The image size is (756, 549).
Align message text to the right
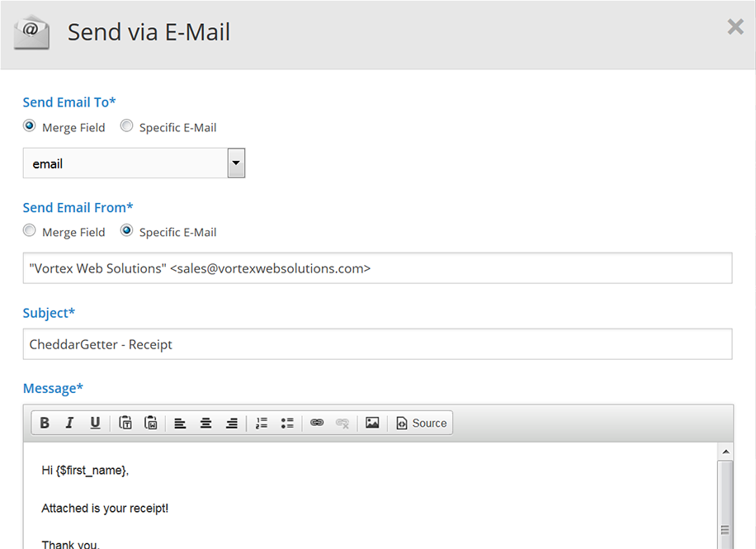232,424
